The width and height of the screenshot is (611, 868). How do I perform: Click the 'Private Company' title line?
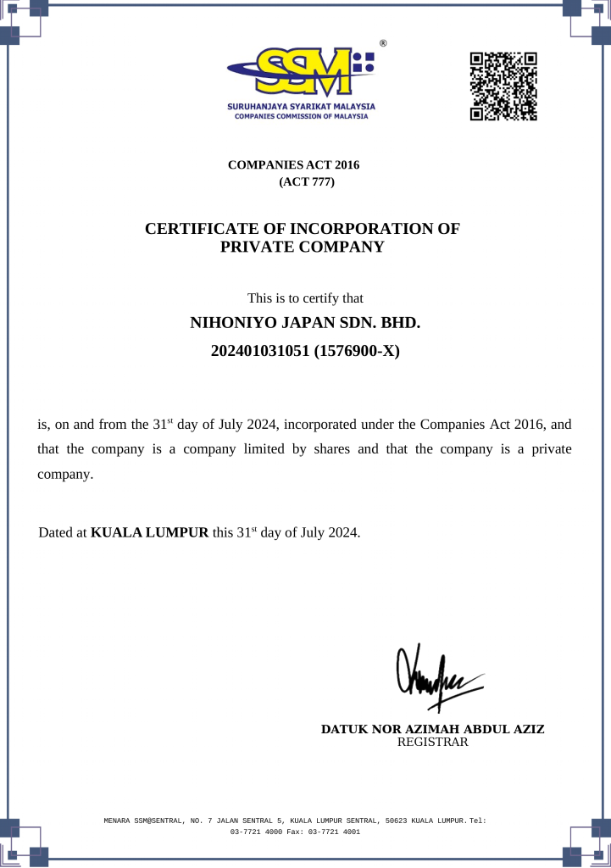(x=302, y=248)
